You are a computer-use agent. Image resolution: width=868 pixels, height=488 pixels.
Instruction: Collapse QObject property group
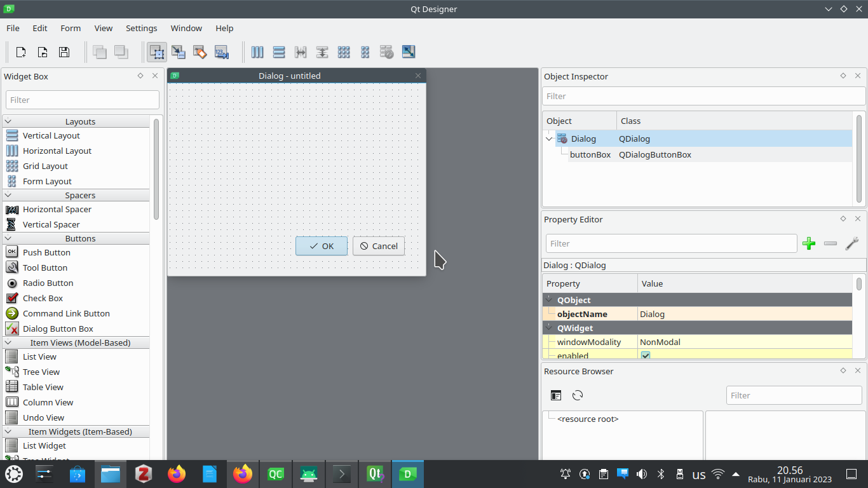tap(549, 299)
